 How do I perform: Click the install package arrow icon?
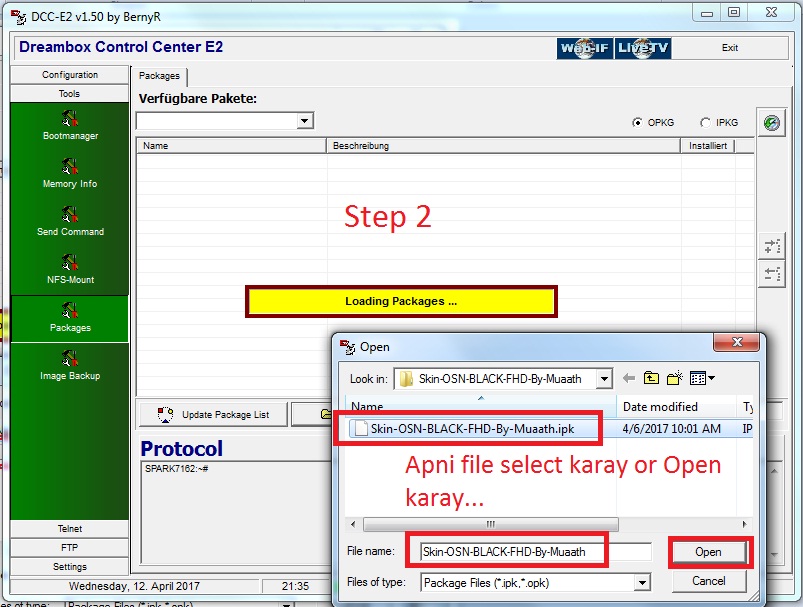point(772,246)
